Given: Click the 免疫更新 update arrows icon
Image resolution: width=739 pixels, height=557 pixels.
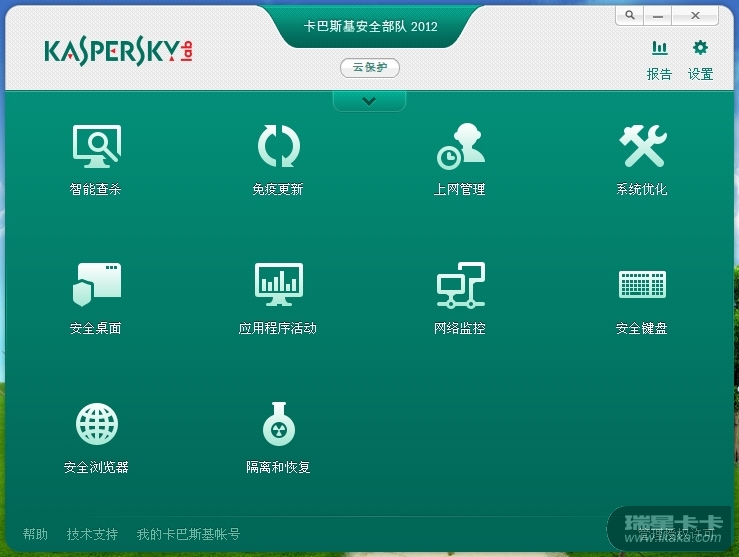Looking at the screenshot, I should 279,146.
